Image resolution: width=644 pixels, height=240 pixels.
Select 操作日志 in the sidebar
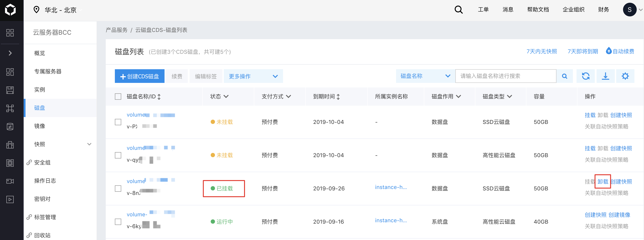(x=60, y=181)
